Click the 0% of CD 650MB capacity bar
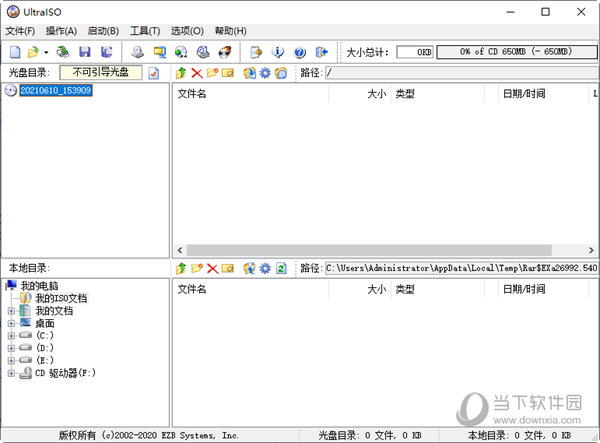This screenshot has height=443, width=600. (517, 52)
